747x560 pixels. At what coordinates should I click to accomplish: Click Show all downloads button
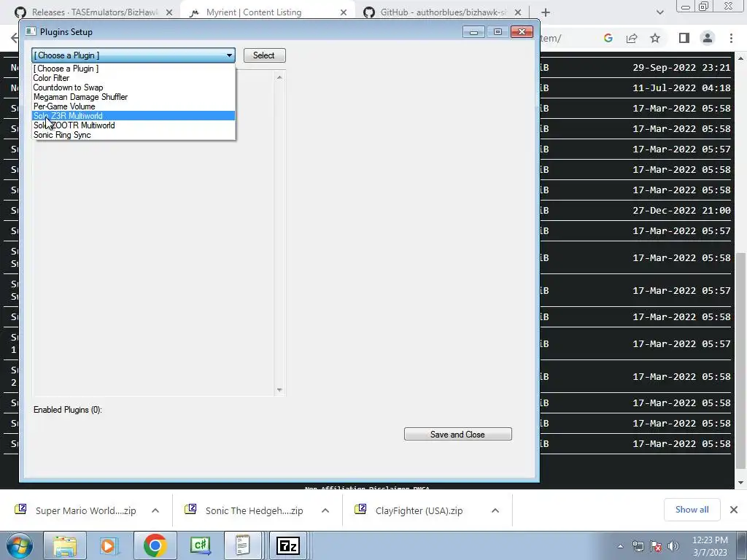pos(692,510)
